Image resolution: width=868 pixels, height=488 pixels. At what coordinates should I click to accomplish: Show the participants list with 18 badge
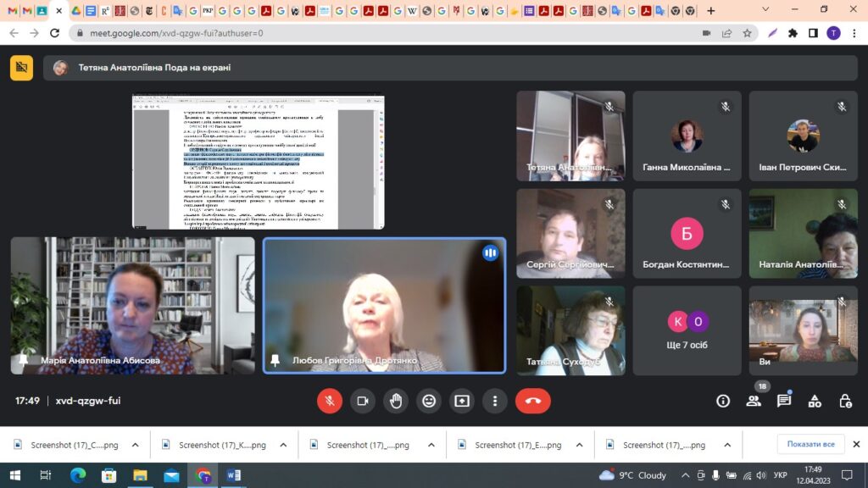coord(754,401)
